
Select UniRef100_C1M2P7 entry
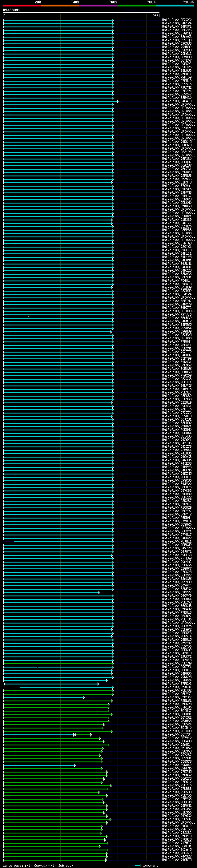(x=176, y=592)
